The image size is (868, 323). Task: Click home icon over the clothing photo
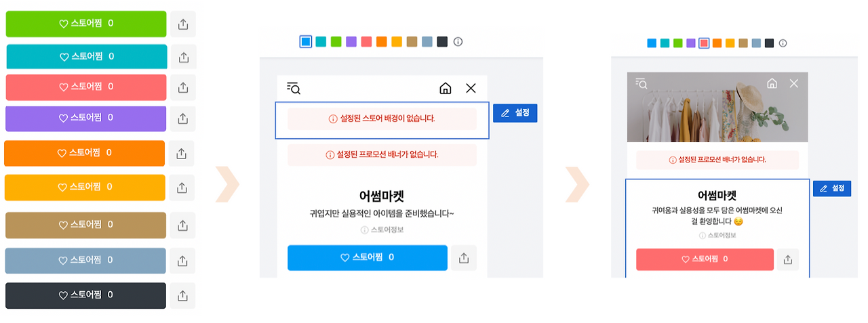772,83
